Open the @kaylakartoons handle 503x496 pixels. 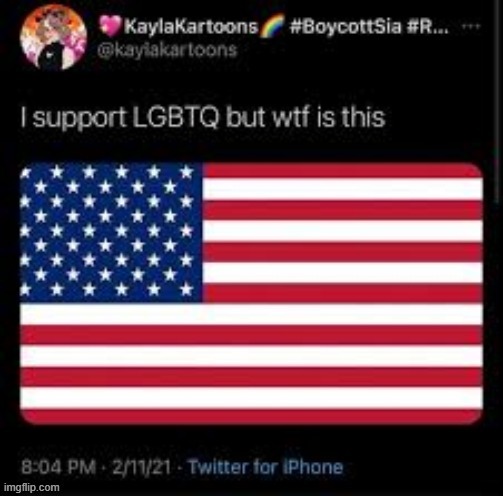pos(167,50)
